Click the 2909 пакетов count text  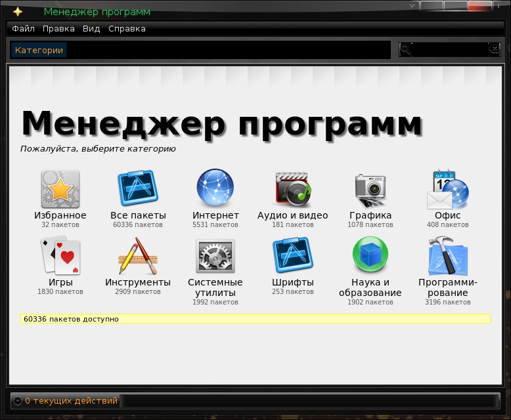(x=138, y=292)
